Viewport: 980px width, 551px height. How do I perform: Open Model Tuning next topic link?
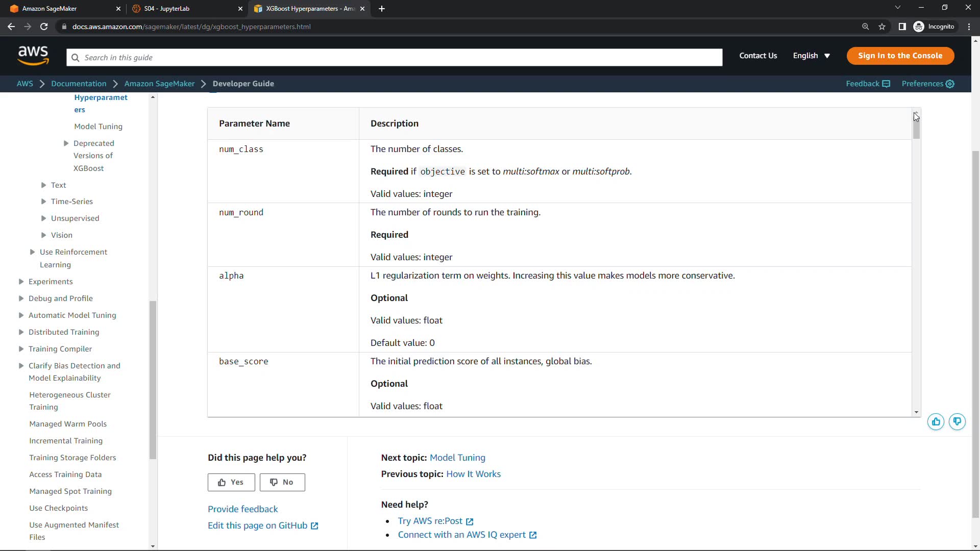click(x=457, y=458)
